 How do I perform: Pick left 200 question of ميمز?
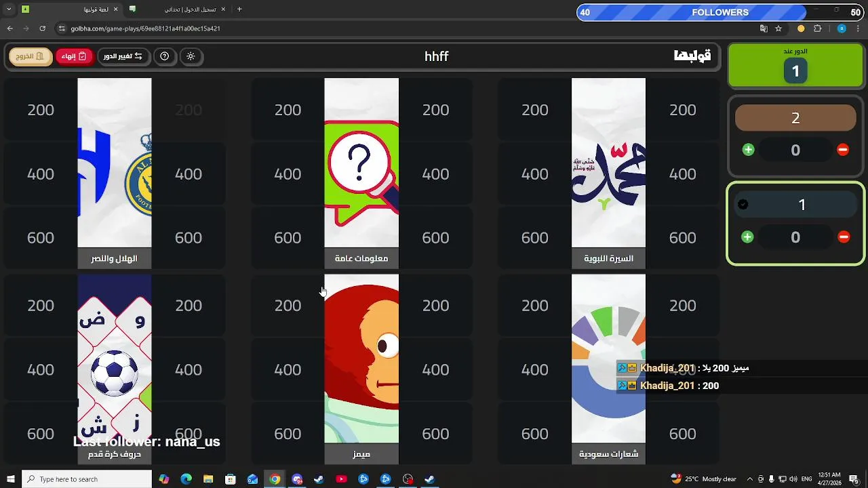coord(288,306)
